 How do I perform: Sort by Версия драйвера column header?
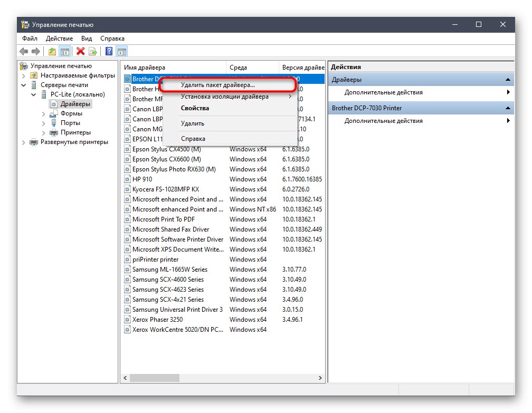click(302, 68)
